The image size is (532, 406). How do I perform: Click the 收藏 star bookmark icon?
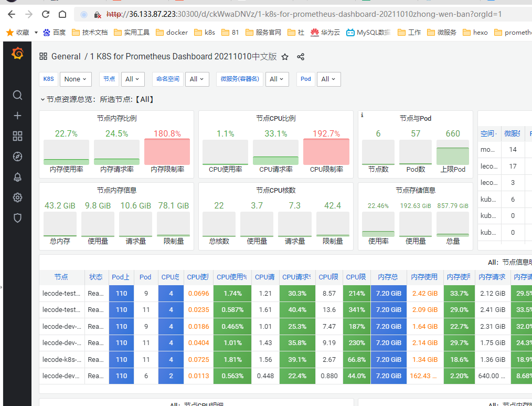(x=10, y=32)
